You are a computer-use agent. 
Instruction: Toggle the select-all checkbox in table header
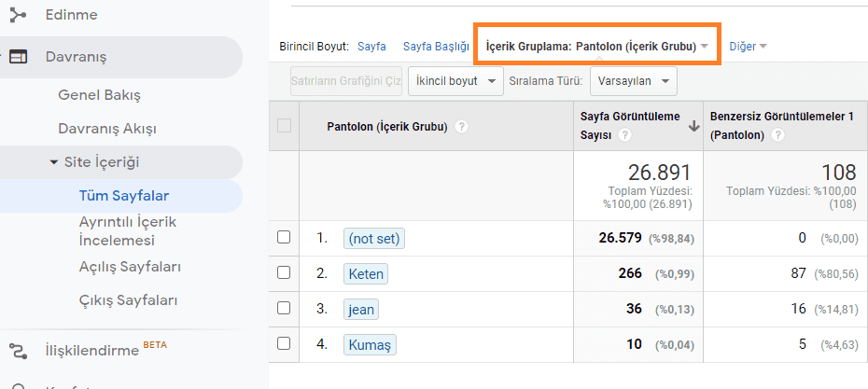(x=284, y=126)
